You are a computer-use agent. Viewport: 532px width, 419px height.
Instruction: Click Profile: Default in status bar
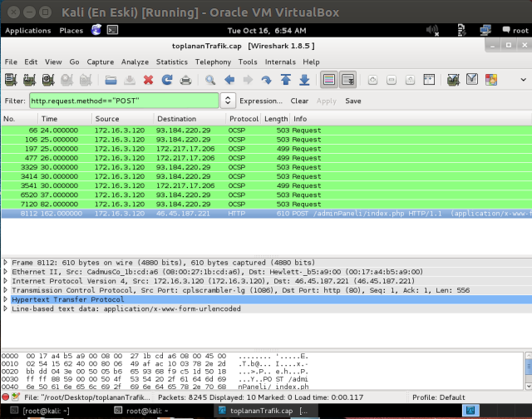438,397
